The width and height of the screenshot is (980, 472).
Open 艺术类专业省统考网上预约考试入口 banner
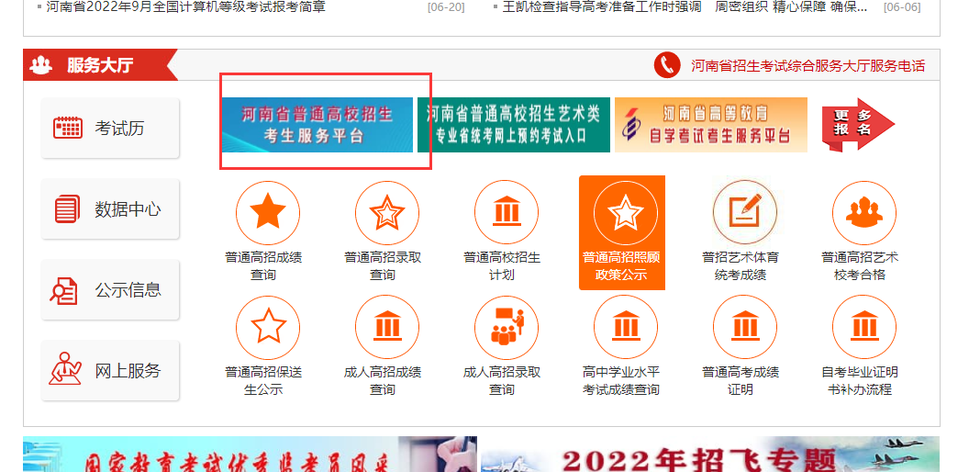click(513, 125)
